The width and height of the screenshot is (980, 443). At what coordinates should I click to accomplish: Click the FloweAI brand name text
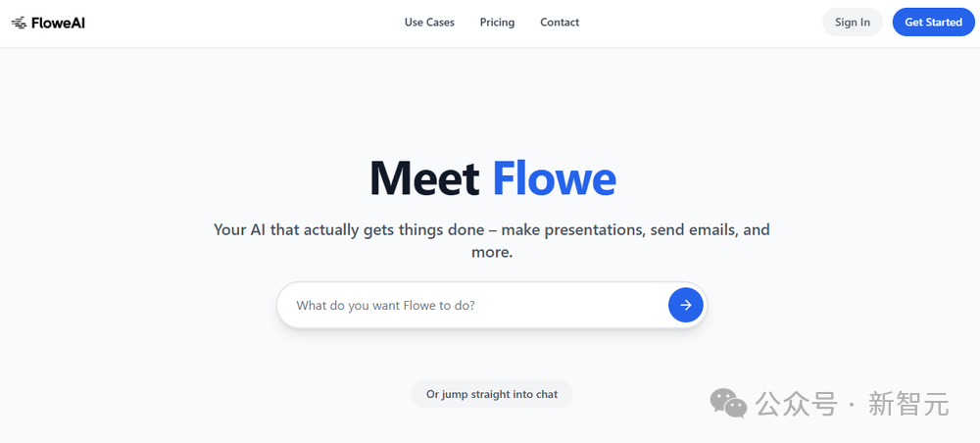point(58,24)
